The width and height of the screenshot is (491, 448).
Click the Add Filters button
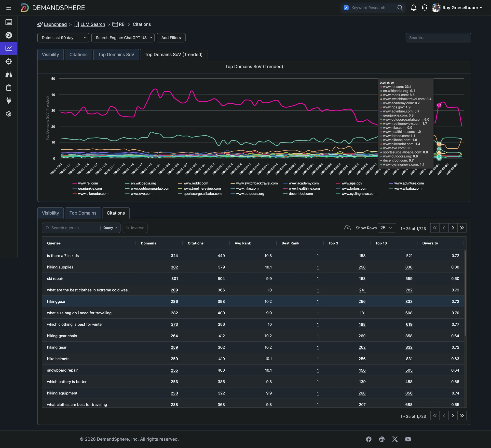pos(171,38)
